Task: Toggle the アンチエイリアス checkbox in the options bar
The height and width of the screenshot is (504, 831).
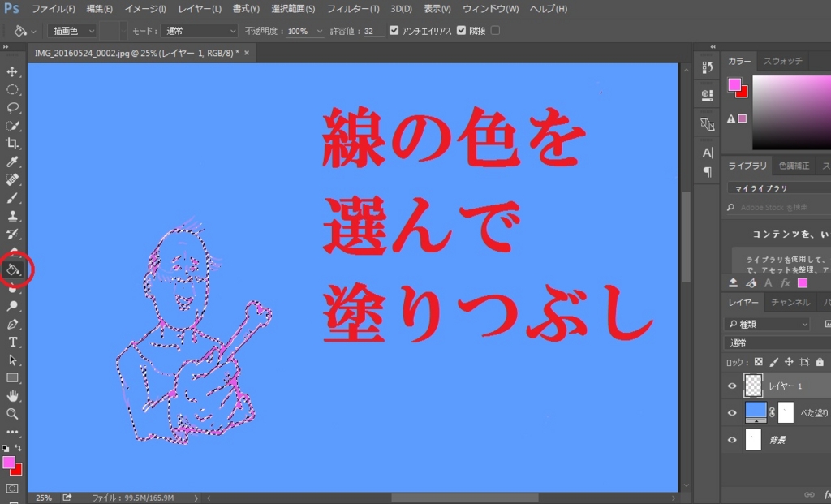Action: click(392, 31)
